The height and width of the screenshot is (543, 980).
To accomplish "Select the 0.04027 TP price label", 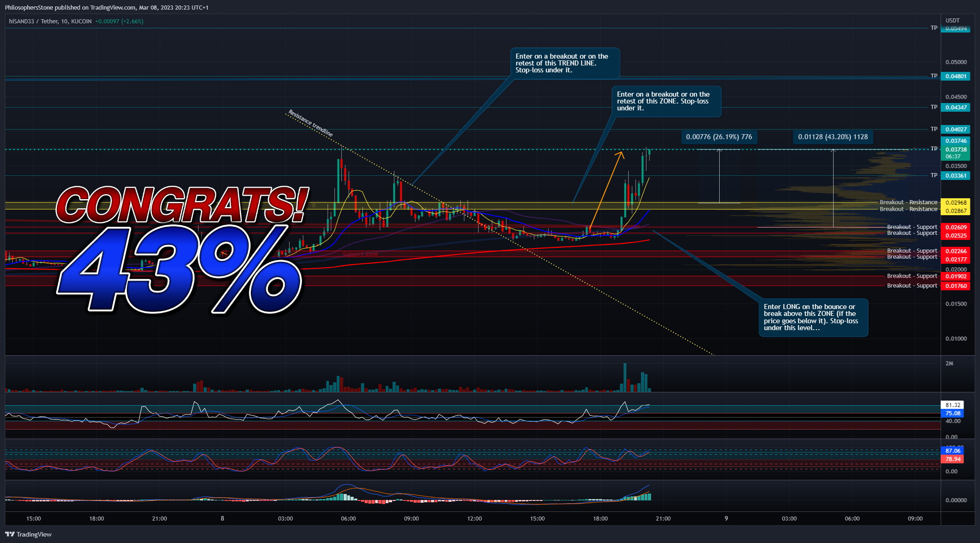I will click(956, 130).
